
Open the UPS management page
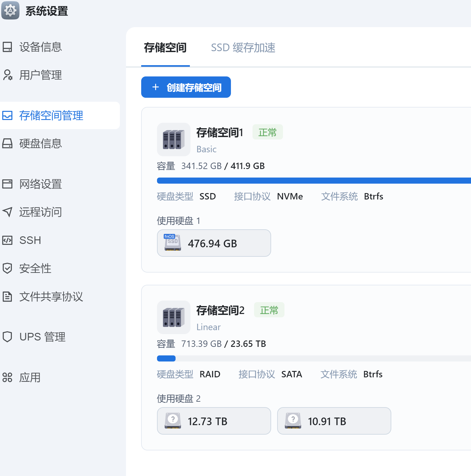pos(42,337)
